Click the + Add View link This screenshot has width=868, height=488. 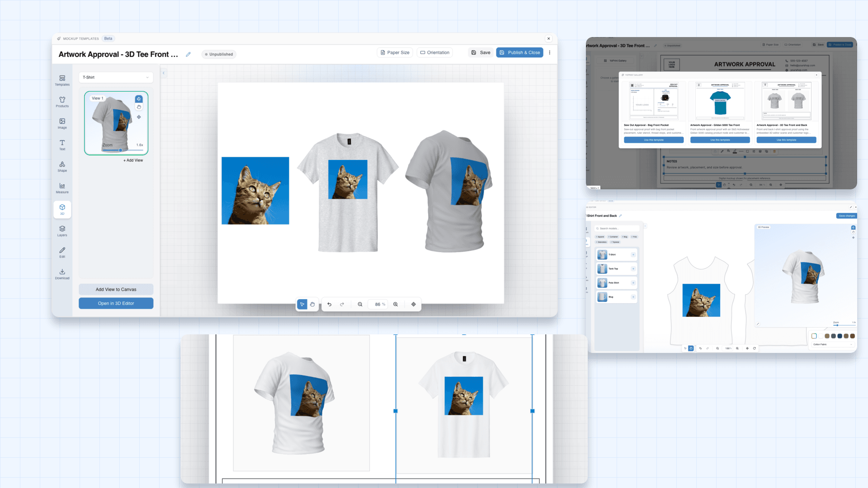[x=133, y=160]
